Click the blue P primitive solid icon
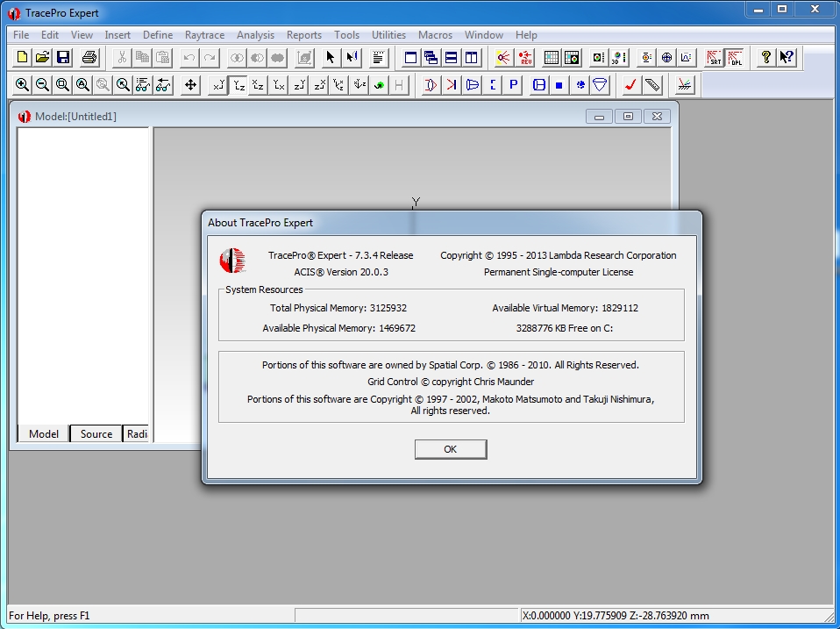Screen dimensions: 840x629 513,84
